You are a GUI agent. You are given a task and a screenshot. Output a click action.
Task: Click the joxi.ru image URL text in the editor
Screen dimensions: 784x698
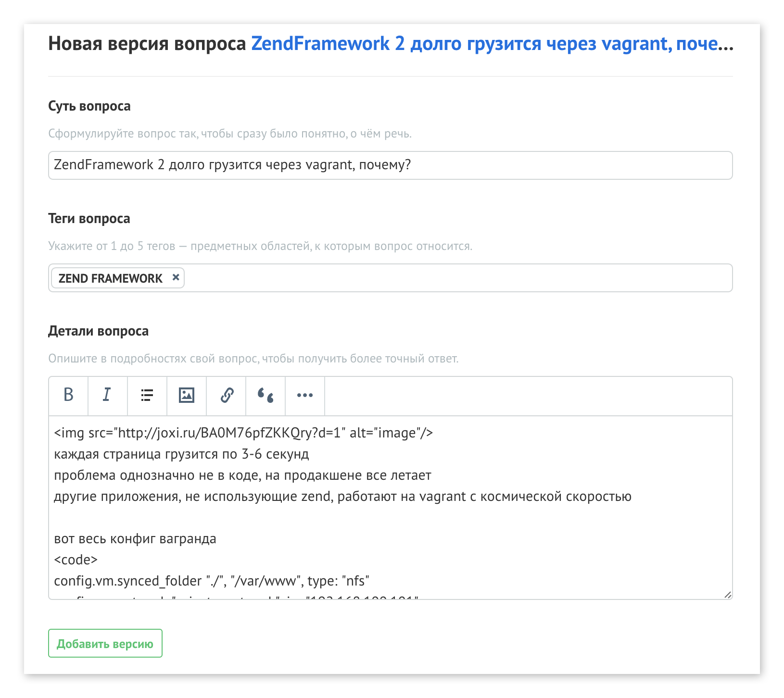pyautogui.click(x=240, y=432)
